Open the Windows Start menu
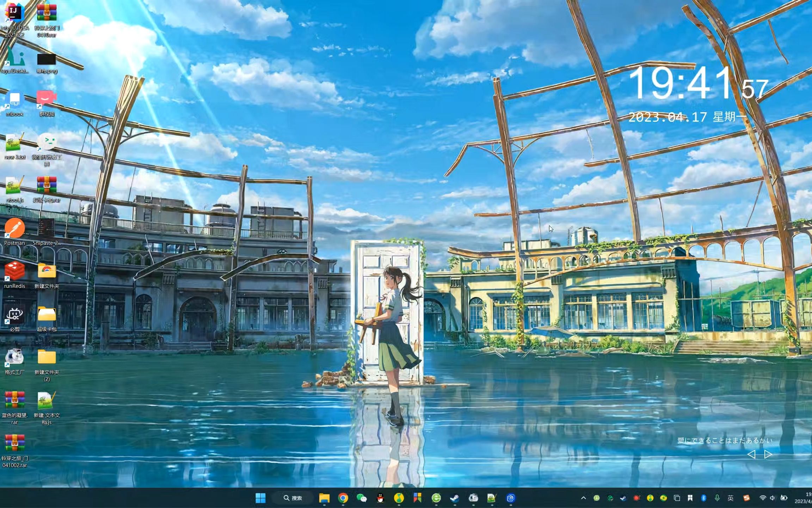The width and height of the screenshot is (812, 508). [260, 498]
